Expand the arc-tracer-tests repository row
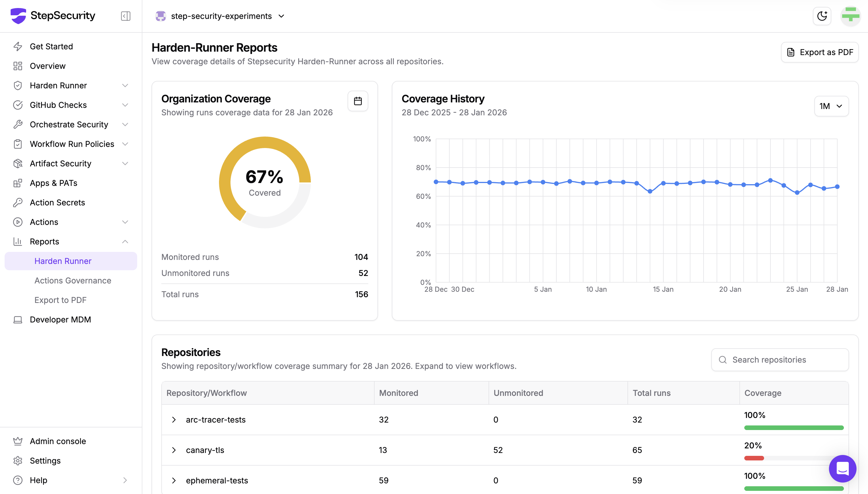This screenshot has height=494, width=868. (x=174, y=420)
